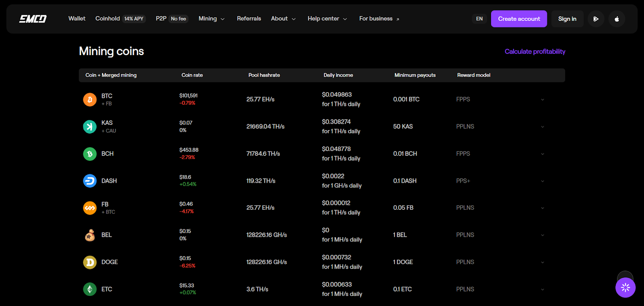The height and width of the screenshot is (306, 644).
Task: Open the purple chat widget icon
Action: (x=625, y=287)
